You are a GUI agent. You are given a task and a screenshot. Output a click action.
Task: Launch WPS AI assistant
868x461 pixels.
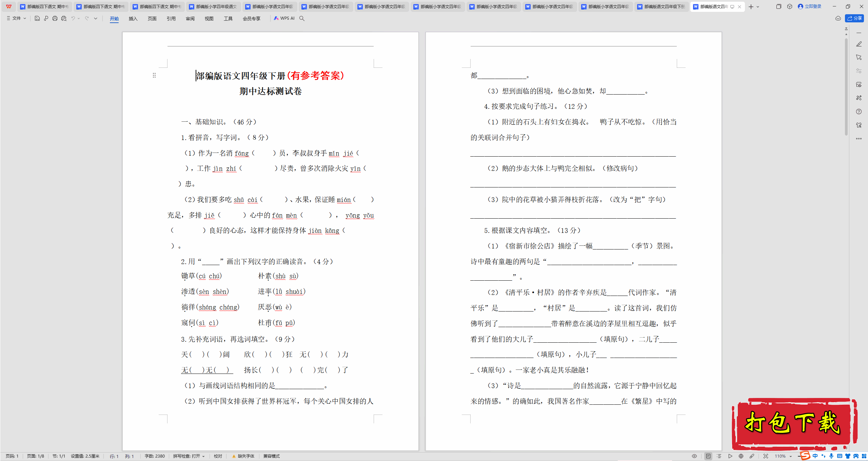pos(284,18)
